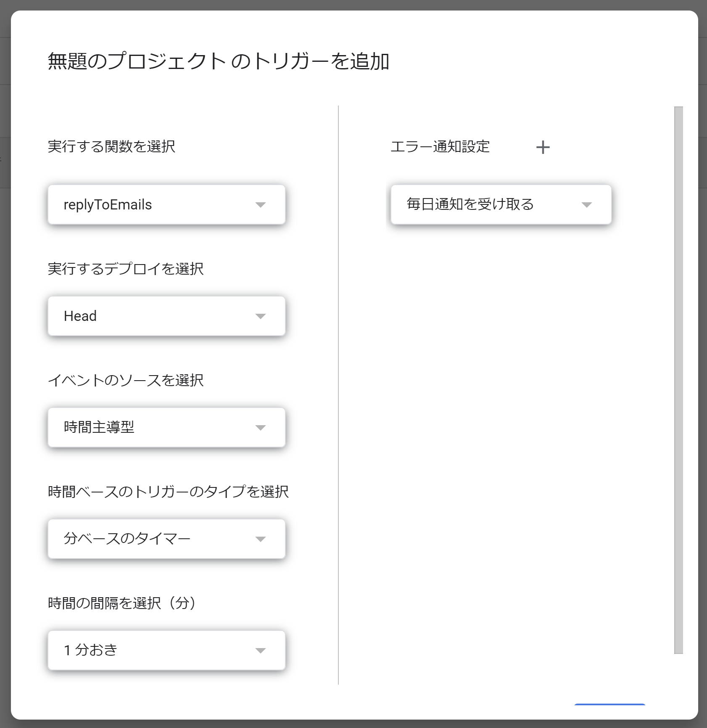The width and height of the screenshot is (707, 728).
Task: Open the 分ベースのタイマー trigger type dropdown
Action: [166, 539]
